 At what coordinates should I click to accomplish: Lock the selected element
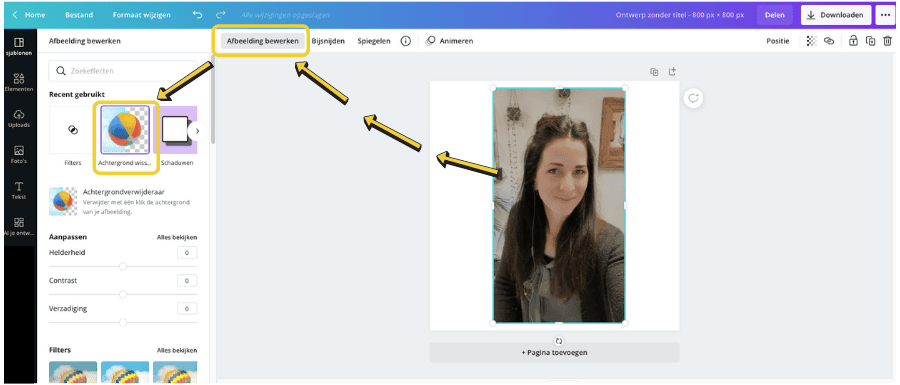853,41
